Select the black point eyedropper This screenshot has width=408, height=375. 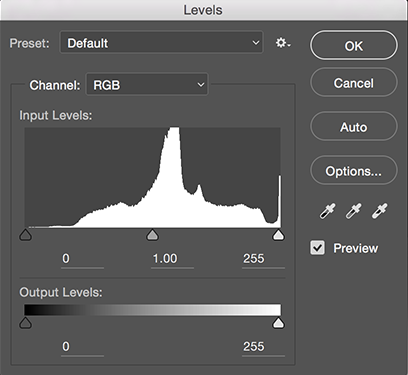pos(327,211)
